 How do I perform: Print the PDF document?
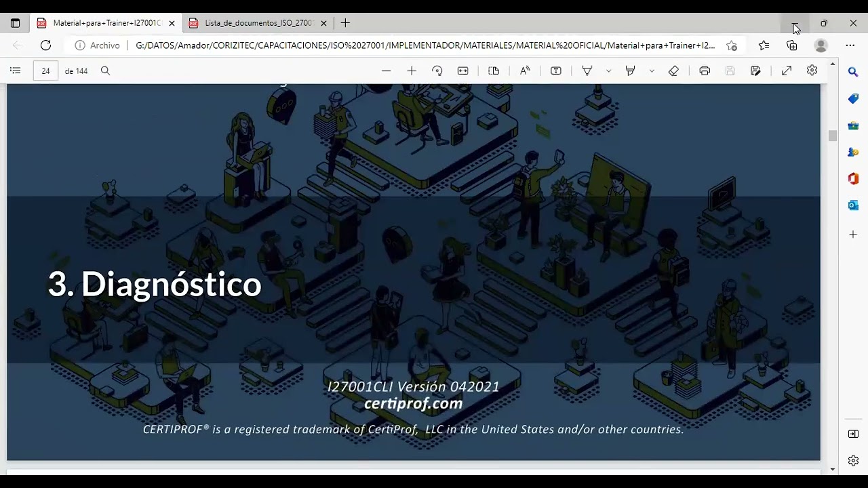705,70
